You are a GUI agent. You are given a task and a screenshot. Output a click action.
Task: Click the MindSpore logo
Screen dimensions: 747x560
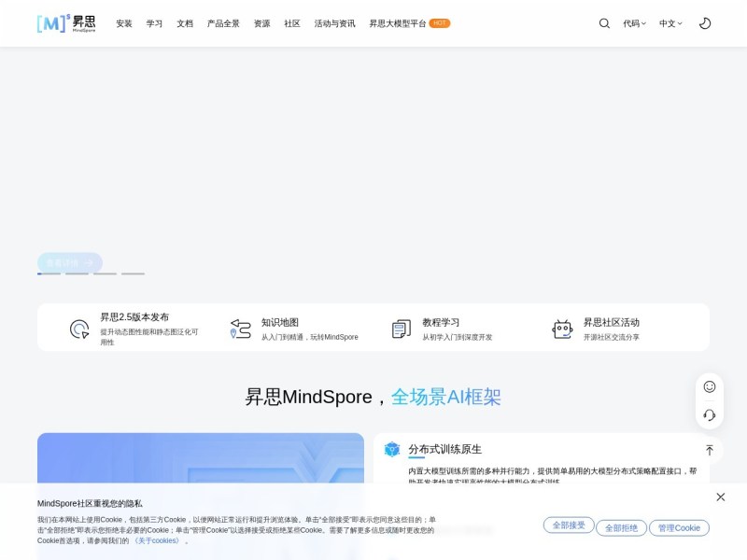(66, 23)
